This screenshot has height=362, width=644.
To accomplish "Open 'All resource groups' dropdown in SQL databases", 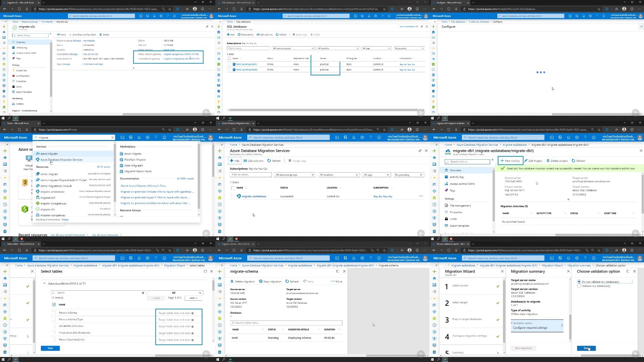I will point(293,48).
